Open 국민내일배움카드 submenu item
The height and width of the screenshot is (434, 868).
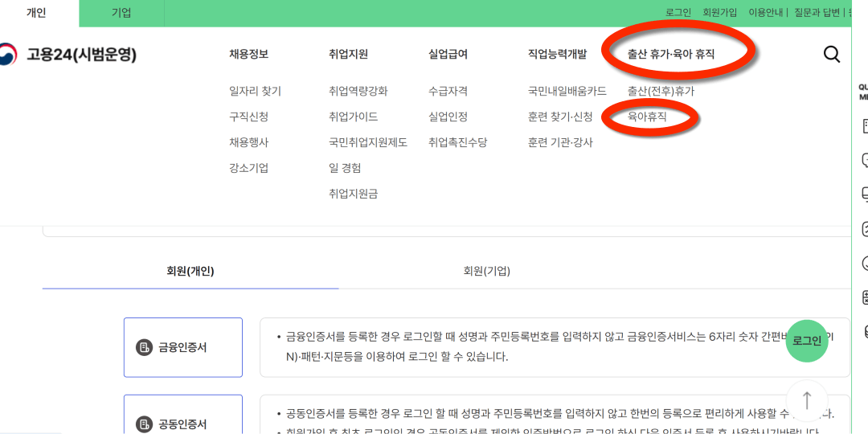pyautogui.click(x=567, y=92)
